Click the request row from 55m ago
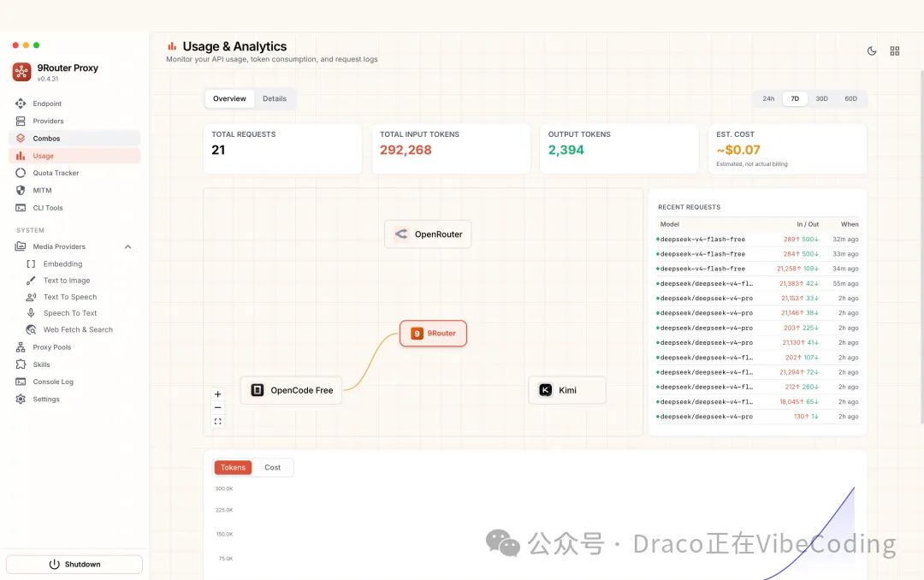Viewport: 924px width, 580px height. (x=757, y=283)
